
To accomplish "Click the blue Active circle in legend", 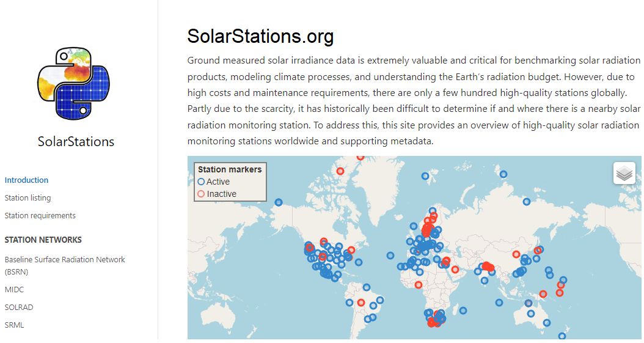I will tap(201, 182).
